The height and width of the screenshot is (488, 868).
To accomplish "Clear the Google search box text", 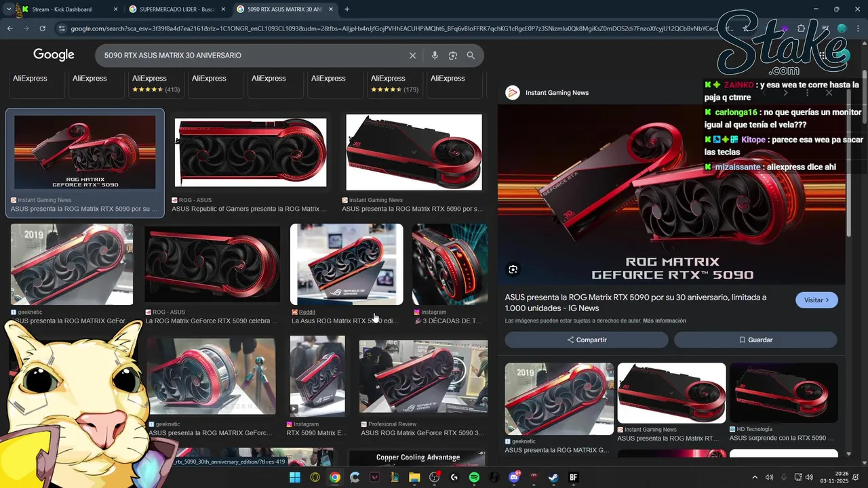I will [x=412, y=56].
